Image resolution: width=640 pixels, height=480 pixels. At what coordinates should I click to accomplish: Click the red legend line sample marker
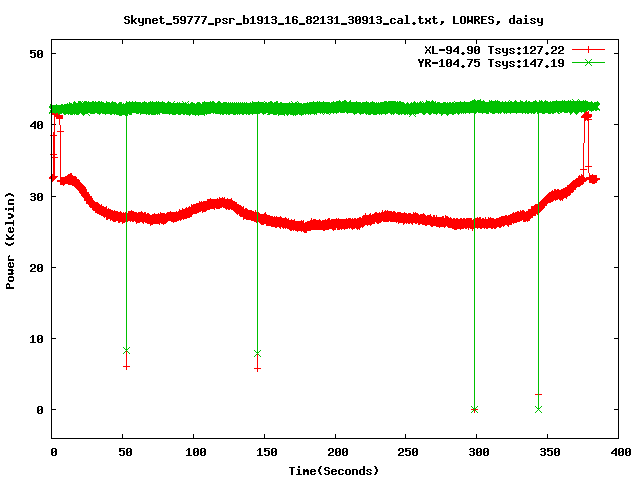tap(588, 50)
